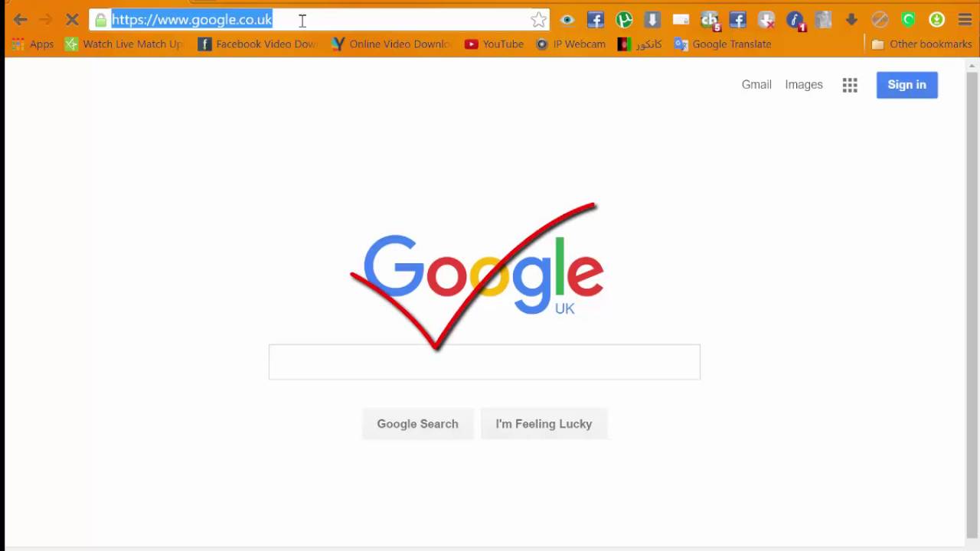
Task: Open the Apps bookmark shortcut
Action: coord(33,44)
